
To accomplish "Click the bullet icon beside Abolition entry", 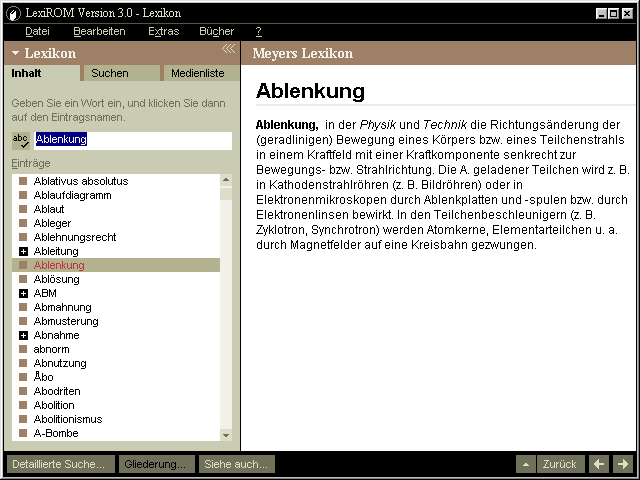I will [23, 406].
